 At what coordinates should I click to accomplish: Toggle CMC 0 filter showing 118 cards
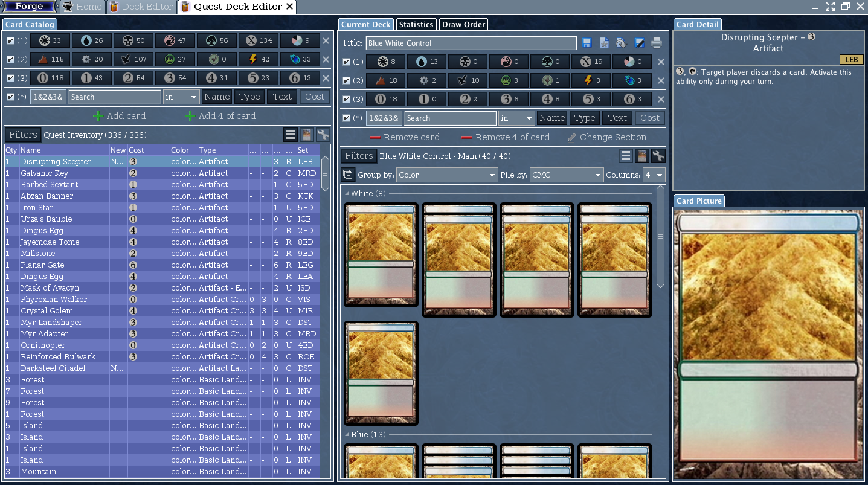pyautogui.click(x=50, y=79)
